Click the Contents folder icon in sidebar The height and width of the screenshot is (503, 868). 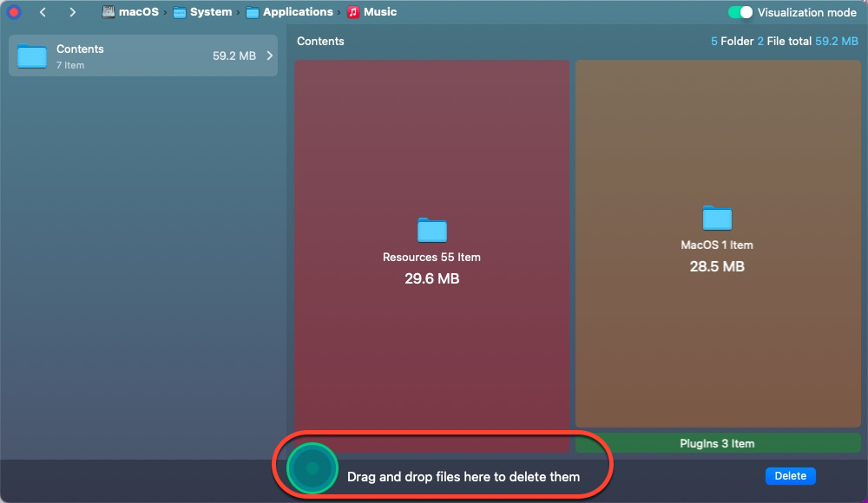(x=31, y=56)
